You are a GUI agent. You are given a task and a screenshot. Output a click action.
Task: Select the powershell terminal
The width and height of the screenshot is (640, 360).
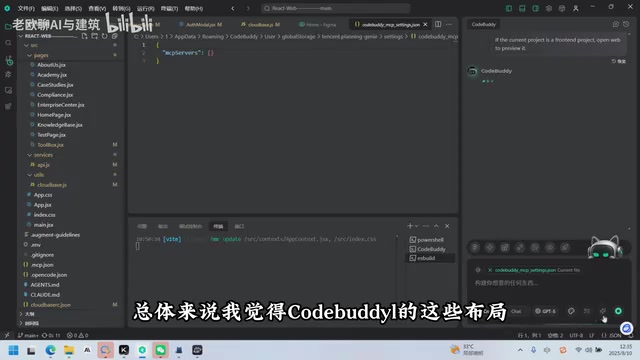(x=431, y=240)
